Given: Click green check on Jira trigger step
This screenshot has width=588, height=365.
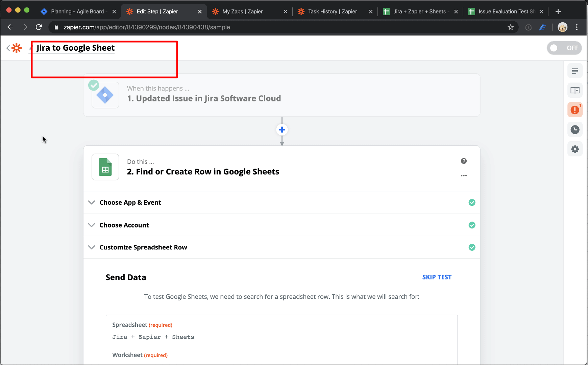Looking at the screenshot, I should pos(94,85).
